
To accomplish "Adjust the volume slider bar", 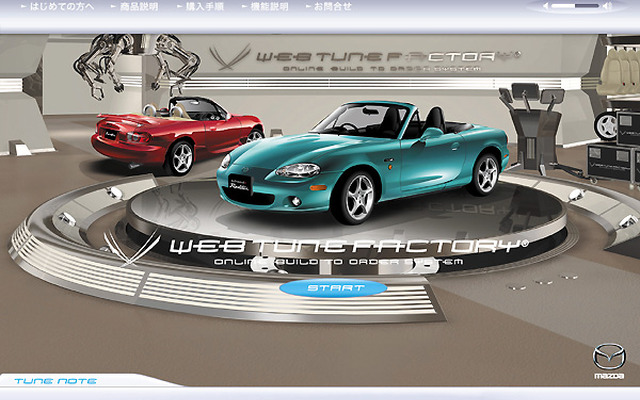I will (575, 6).
